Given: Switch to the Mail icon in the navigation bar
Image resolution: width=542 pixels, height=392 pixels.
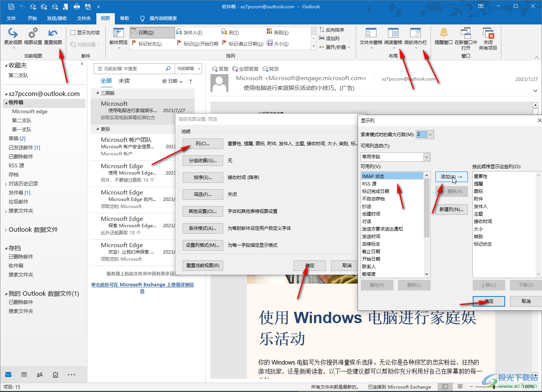Looking at the screenshot, I should coord(8,375).
